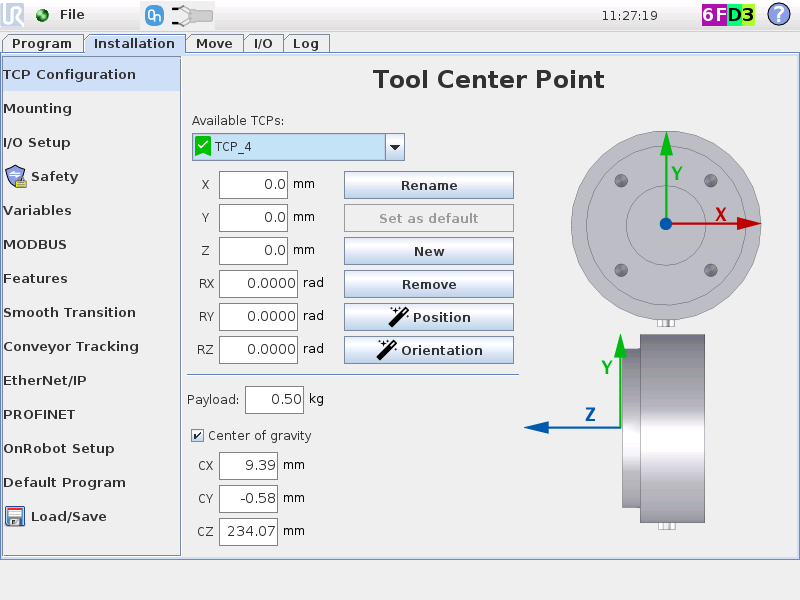Open the File menu
The width and height of the screenshot is (800, 600).
[x=72, y=15]
